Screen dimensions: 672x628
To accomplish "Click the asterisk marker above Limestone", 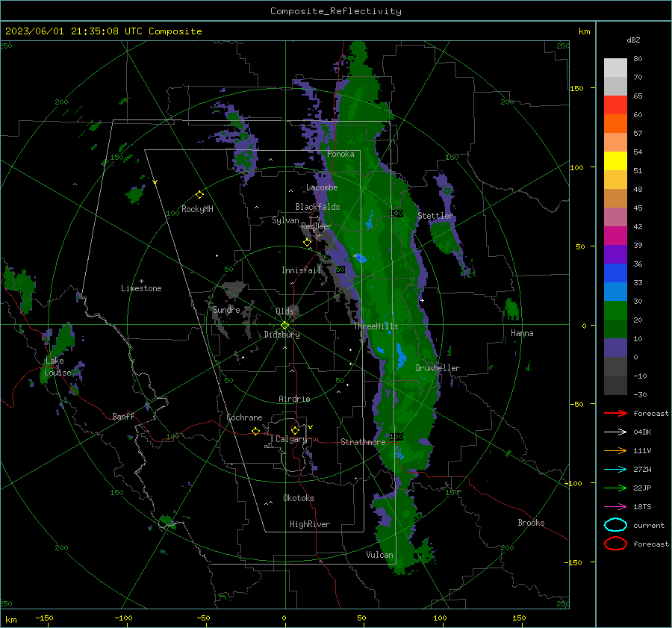I will (141, 282).
